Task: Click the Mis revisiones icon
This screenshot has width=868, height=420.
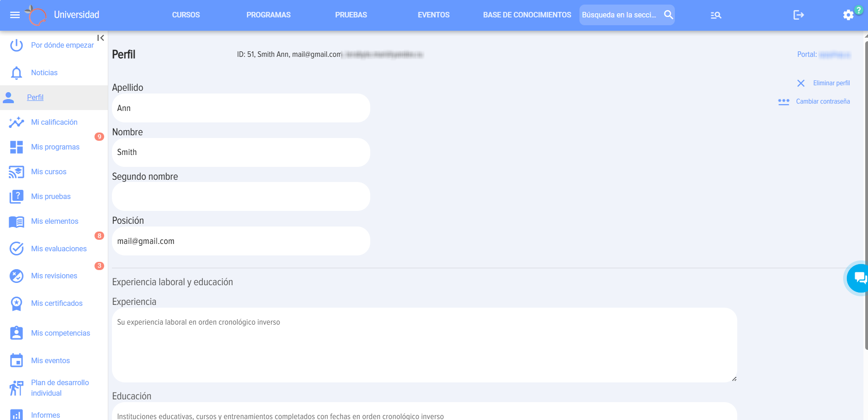Action: 17,276
